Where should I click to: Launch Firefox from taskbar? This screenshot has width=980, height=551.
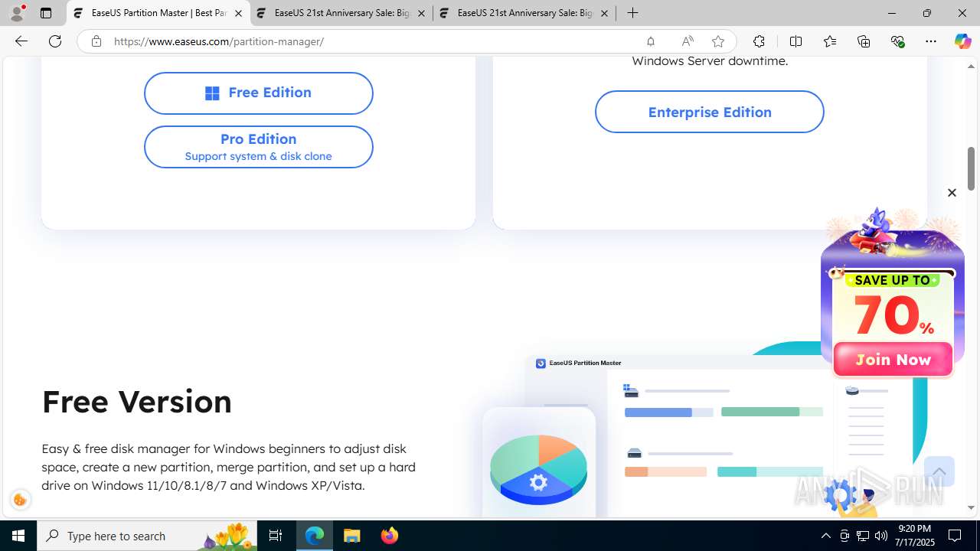coord(389,536)
